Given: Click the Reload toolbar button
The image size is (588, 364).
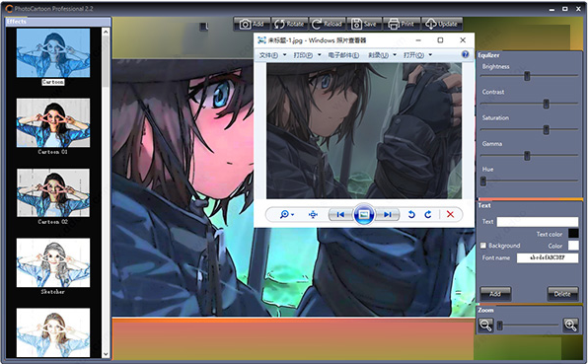Looking at the screenshot, I should click(x=327, y=24).
